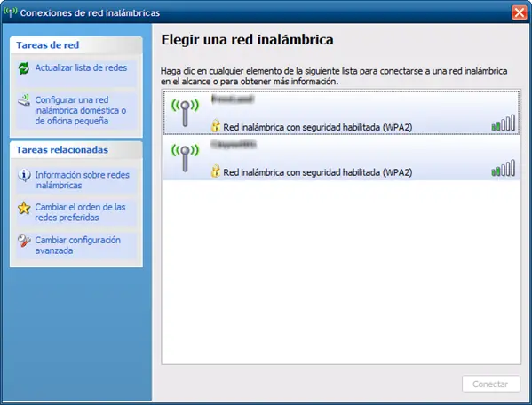Click the yellow star preferred networks icon

coord(24,208)
